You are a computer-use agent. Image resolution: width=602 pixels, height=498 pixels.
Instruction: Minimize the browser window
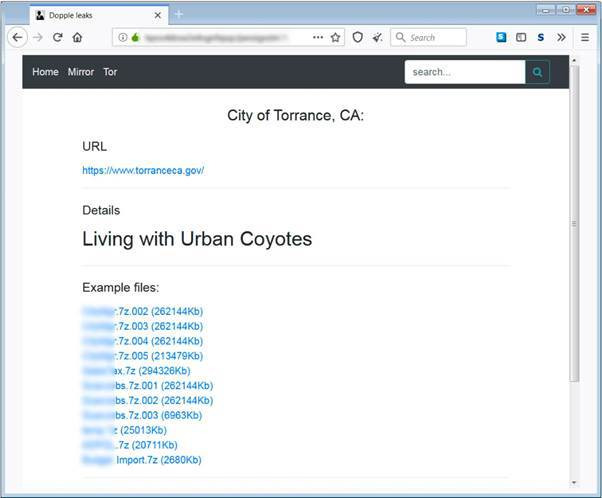(546, 10)
